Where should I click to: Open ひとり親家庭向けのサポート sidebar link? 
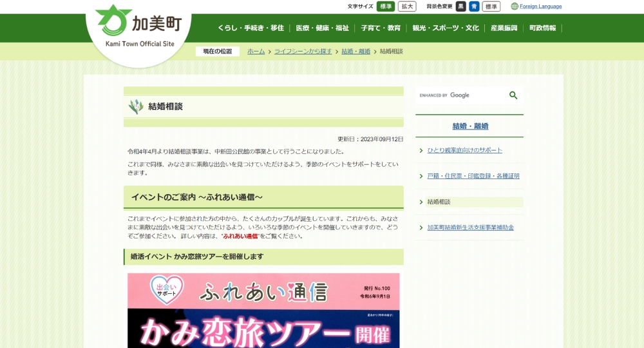coord(464,150)
